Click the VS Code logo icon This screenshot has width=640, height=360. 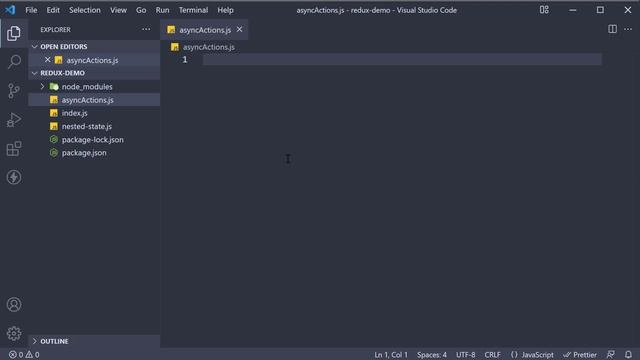[10, 10]
